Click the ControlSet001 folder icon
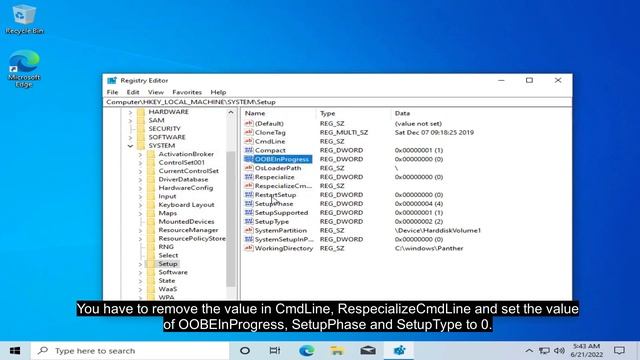 coord(151,162)
